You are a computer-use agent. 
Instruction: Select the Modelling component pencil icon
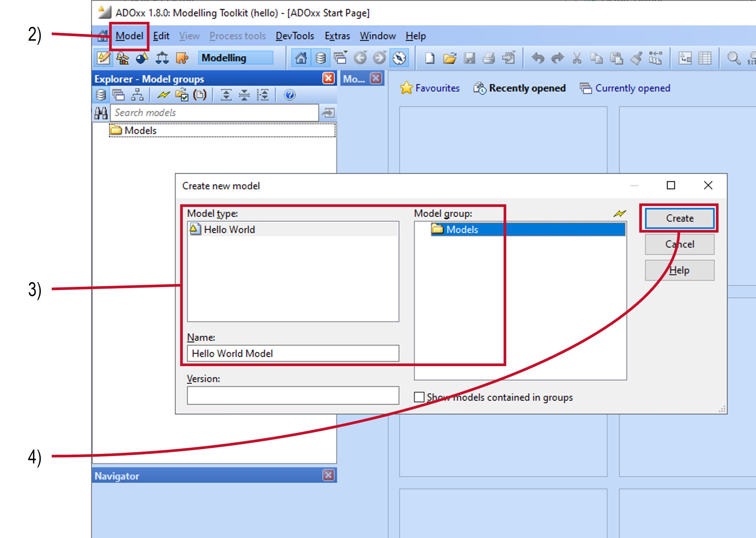click(103, 58)
